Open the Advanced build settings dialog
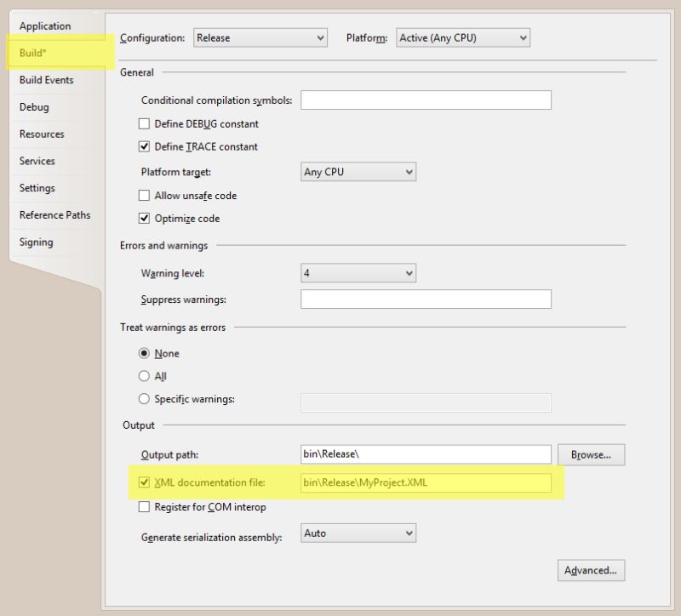 click(591, 570)
